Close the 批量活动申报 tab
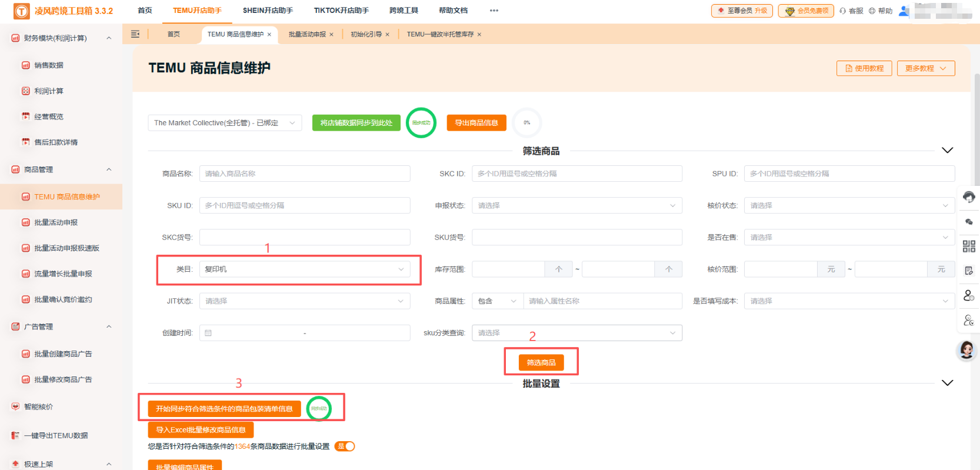The image size is (980, 470). point(332,35)
